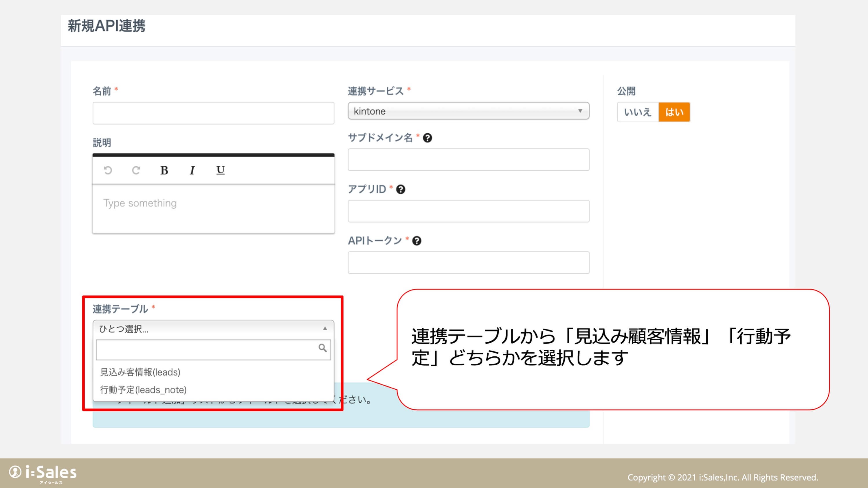The width and height of the screenshot is (868, 488).
Task: Click help icon next to APIトークン
Action: pyautogui.click(x=417, y=241)
